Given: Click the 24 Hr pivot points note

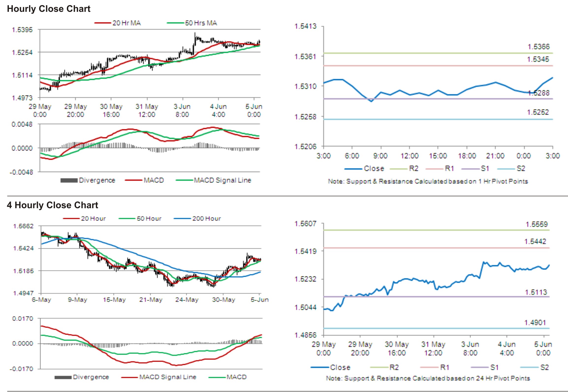Looking at the screenshot, I should click(x=428, y=378).
